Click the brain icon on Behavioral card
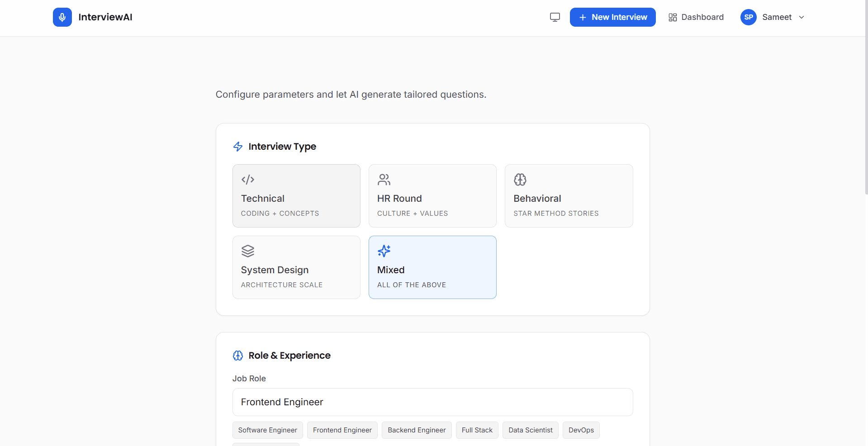The width and height of the screenshot is (868, 446). [x=520, y=180]
